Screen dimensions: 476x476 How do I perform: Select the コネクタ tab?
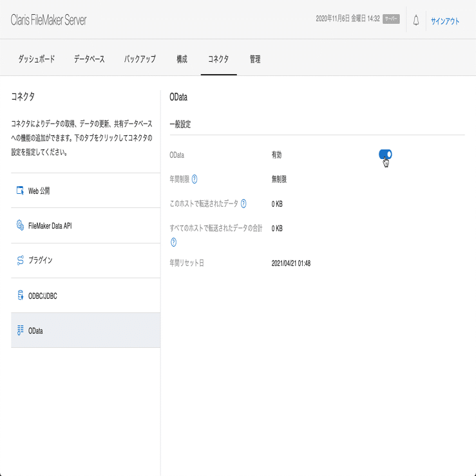pos(218,59)
